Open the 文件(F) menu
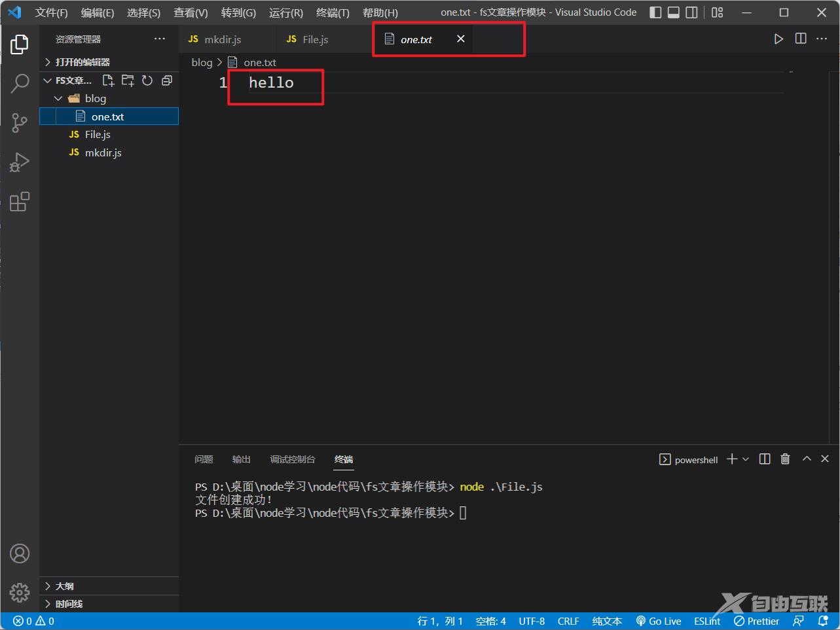The height and width of the screenshot is (630, 840). point(51,12)
